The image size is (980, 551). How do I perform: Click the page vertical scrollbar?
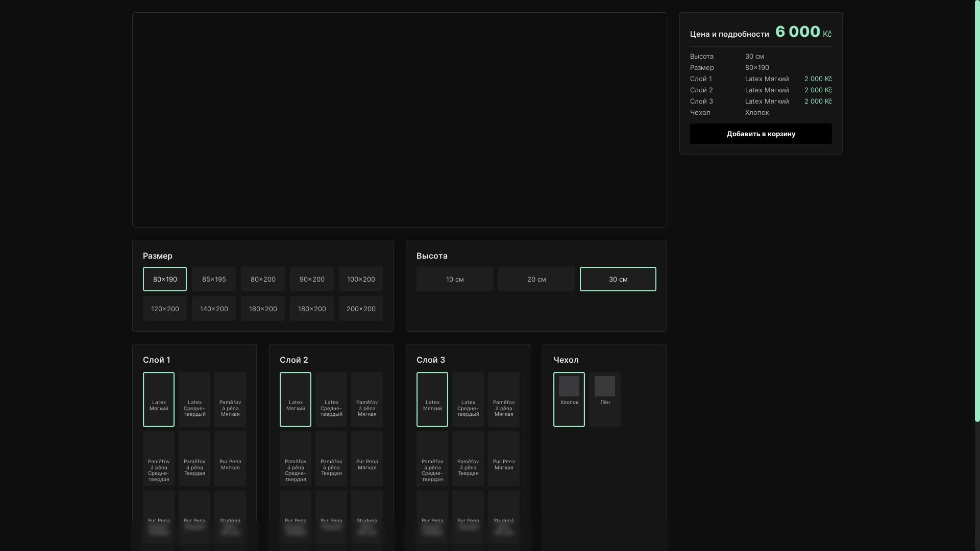977,211
